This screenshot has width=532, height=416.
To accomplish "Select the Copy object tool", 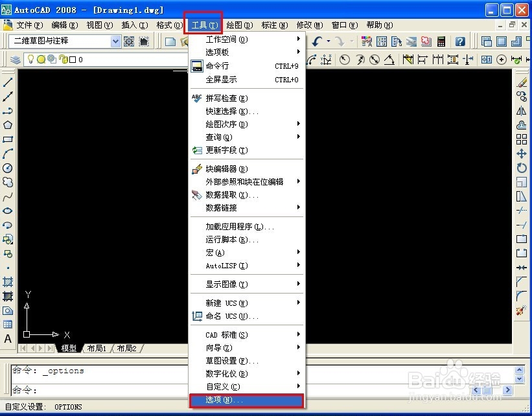I will click(522, 97).
